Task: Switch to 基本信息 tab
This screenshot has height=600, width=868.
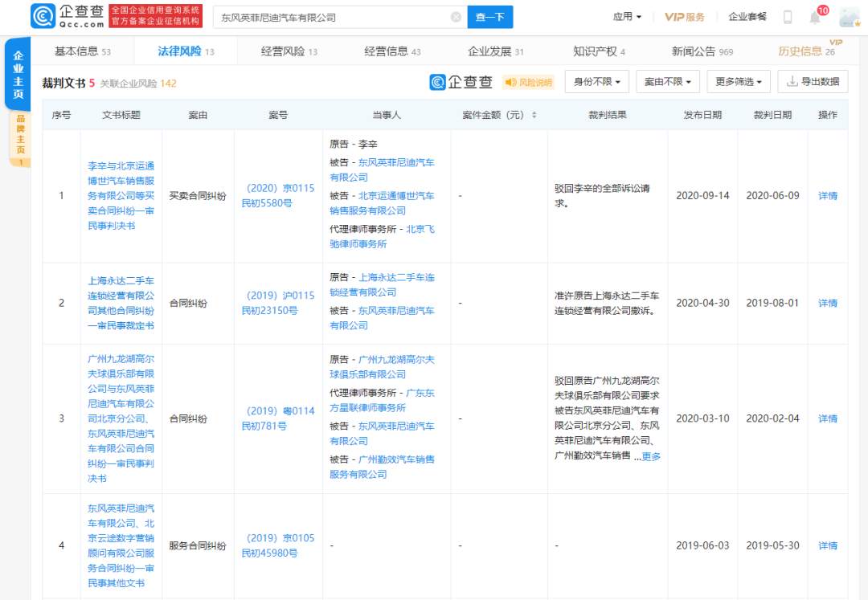Action: pos(83,51)
